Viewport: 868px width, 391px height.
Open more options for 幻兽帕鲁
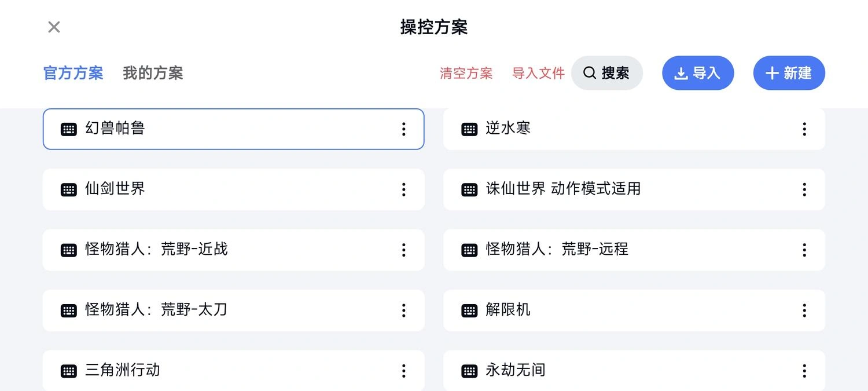pos(403,129)
